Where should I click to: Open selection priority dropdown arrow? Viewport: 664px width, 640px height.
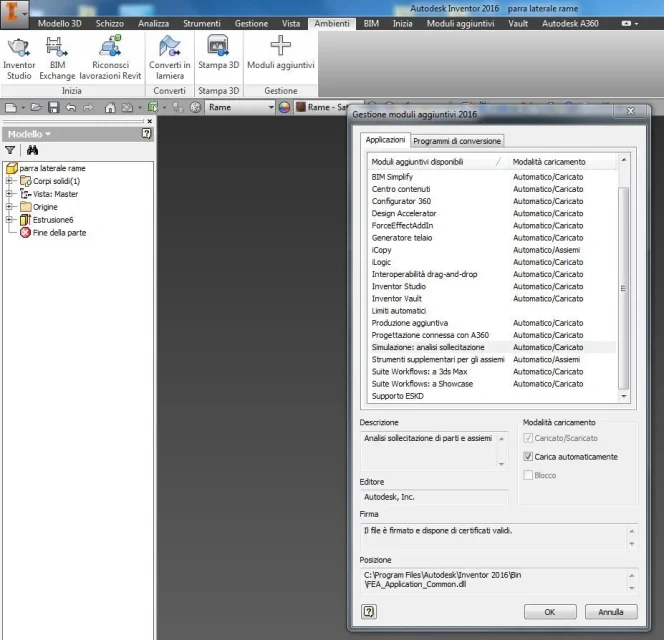coord(164,108)
